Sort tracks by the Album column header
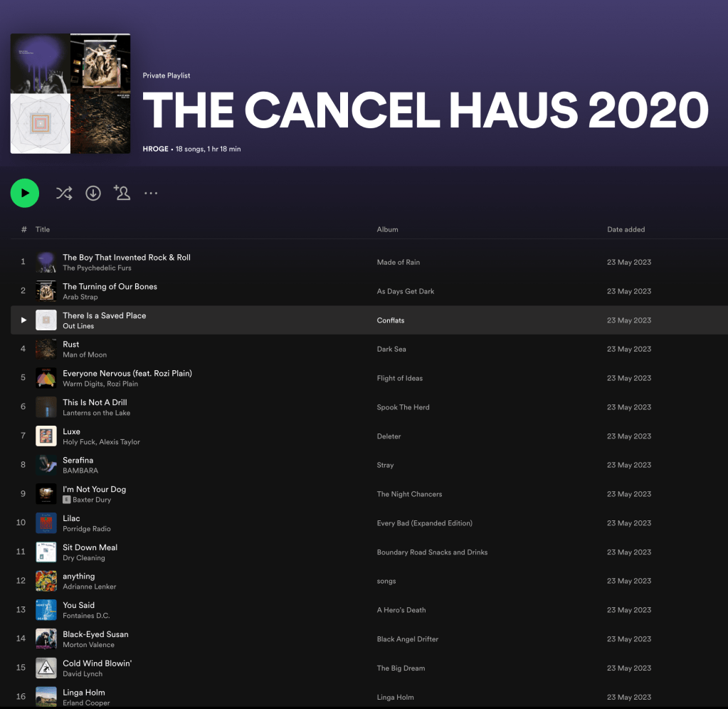This screenshot has height=709, width=728. [387, 229]
